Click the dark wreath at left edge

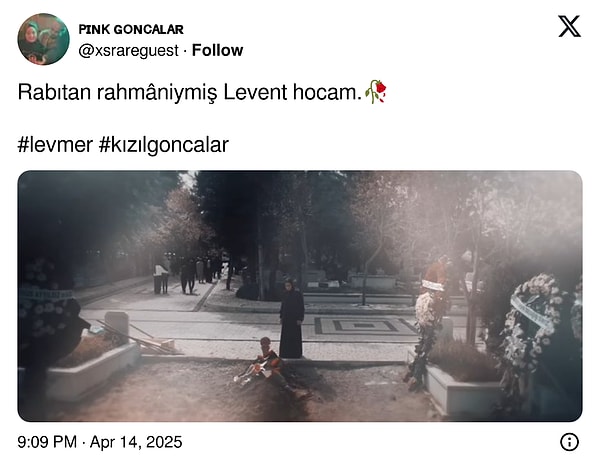coord(46,310)
